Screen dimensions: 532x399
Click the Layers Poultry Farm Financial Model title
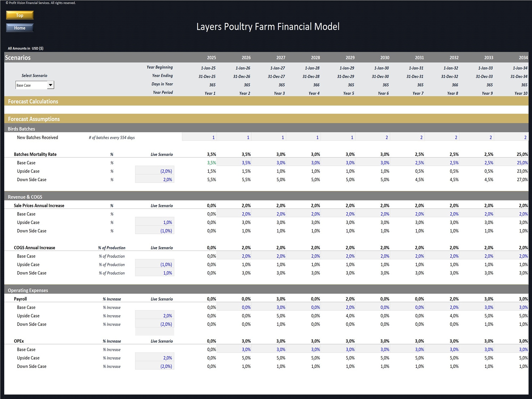268,27
